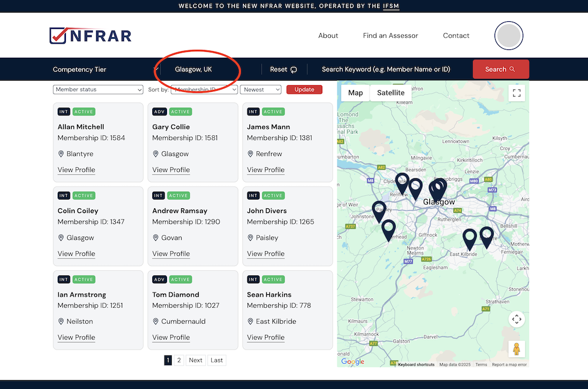Expand the Member status dropdown
The width and height of the screenshot is (588, 389).
[x=98, y=89]
